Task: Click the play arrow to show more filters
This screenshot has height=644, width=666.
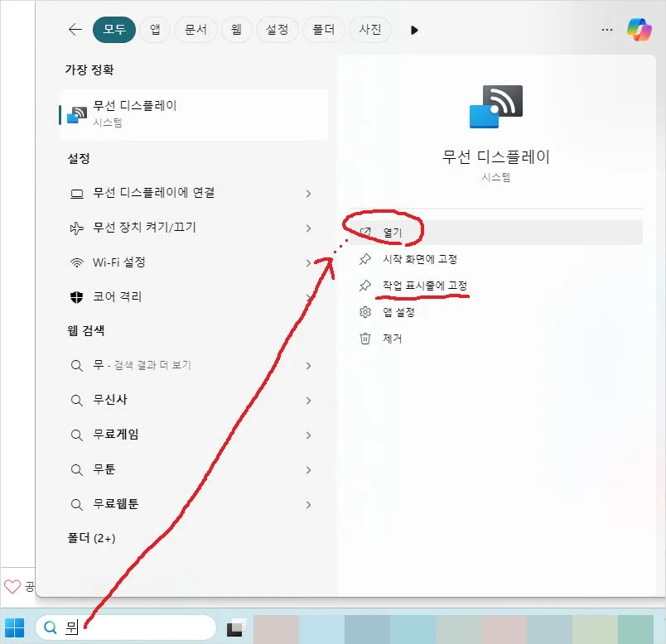Action: 414,30
